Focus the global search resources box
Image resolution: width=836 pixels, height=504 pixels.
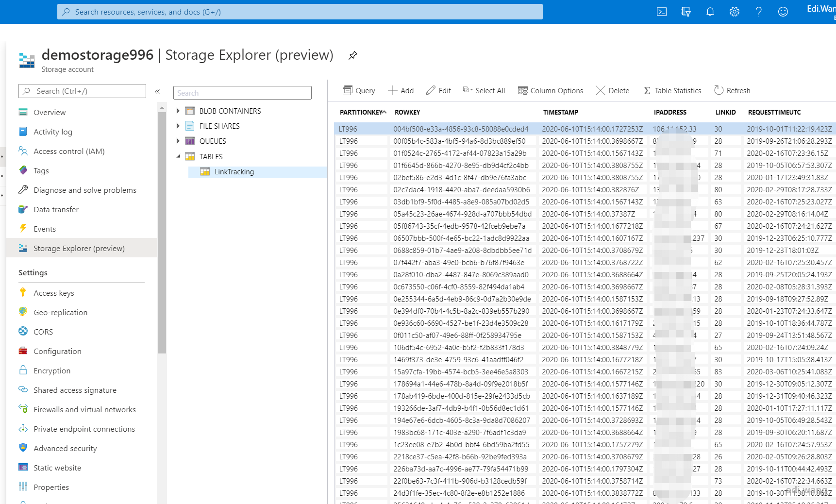[300, 12]
